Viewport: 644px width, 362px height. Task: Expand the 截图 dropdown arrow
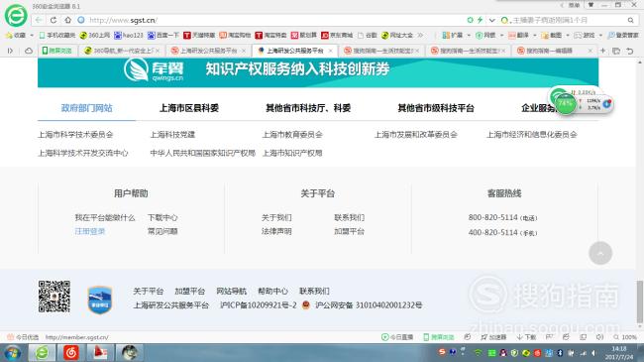point(568,36)
